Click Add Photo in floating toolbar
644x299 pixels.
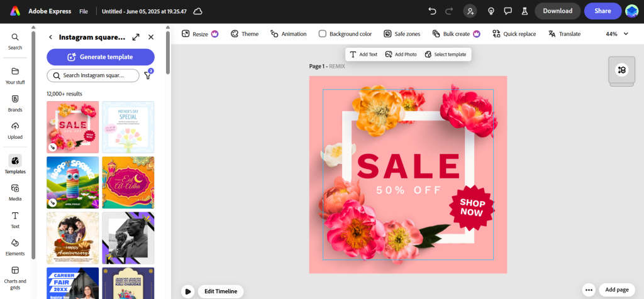[x=401, y=54]
